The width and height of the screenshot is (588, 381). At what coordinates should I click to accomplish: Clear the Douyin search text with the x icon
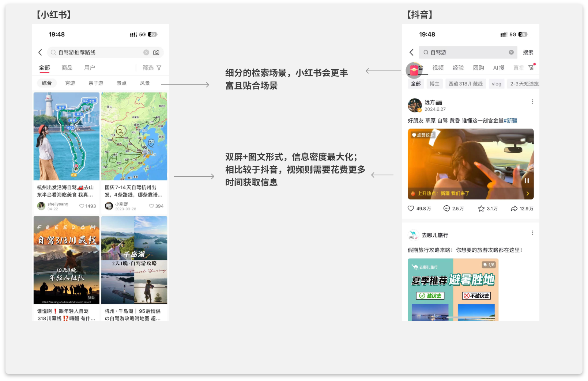(511, 52)
